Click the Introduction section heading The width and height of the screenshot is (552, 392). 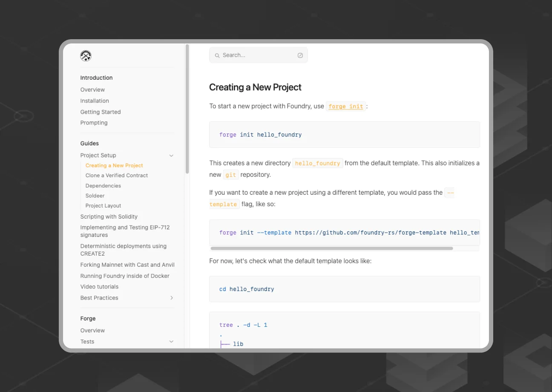[97, 78]
